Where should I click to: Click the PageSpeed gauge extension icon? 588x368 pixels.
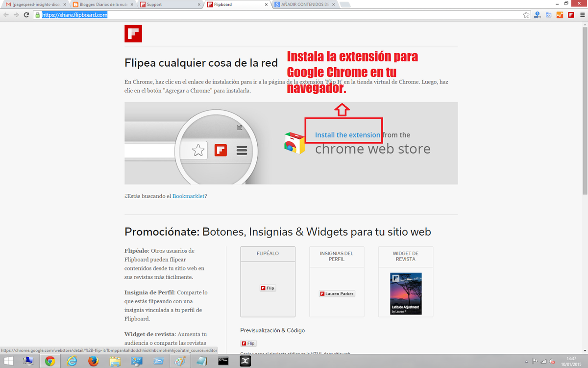(549, 15)
